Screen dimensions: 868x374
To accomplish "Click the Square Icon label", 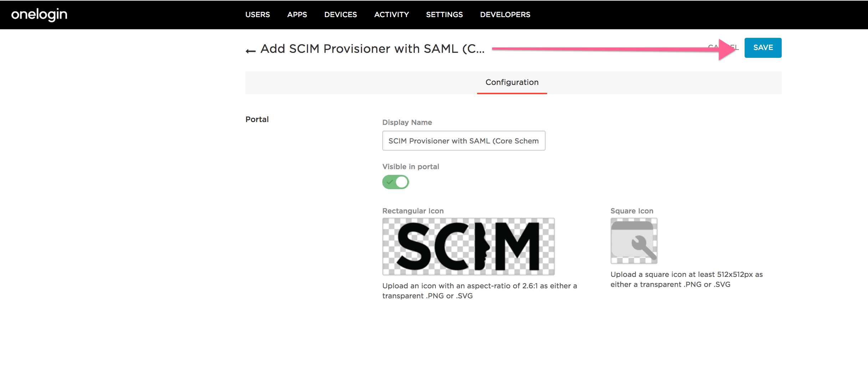I will (632, 211).
